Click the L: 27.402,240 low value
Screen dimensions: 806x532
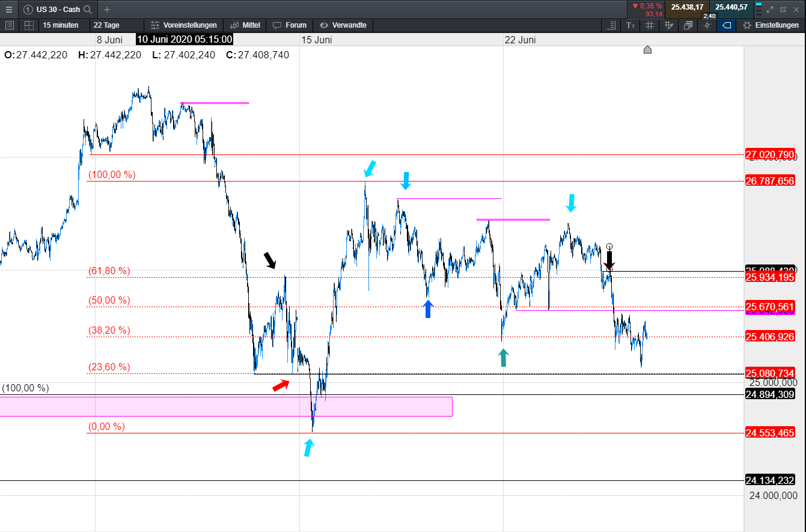pos(183,55)
